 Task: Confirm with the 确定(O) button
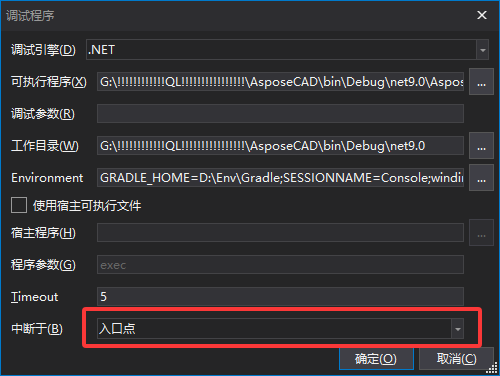coord(376,359)
